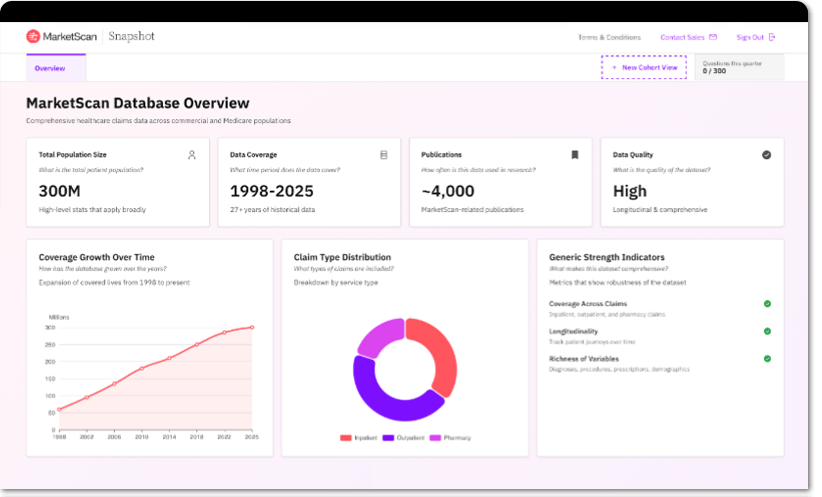Create a New Cohort View
The width and height of the screenshot is (822, 497).
pyautogui.click(x=644, y=68)
